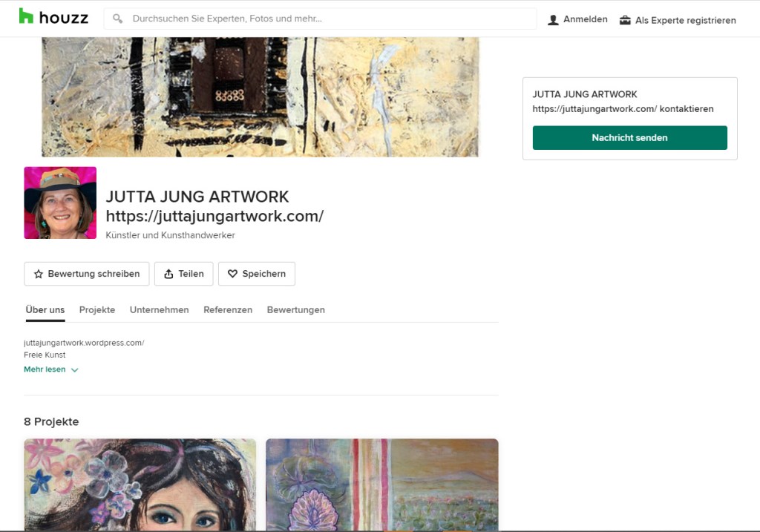Open the Bewertungen tab
The height and width of the screenshot is (532, 760).
point(295,309)
